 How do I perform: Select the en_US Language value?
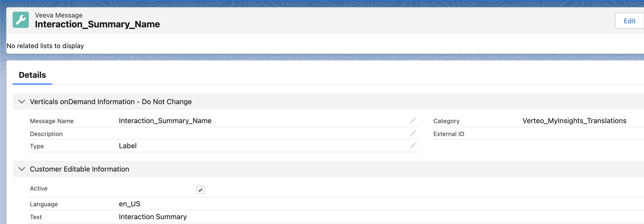pos(129,204)
